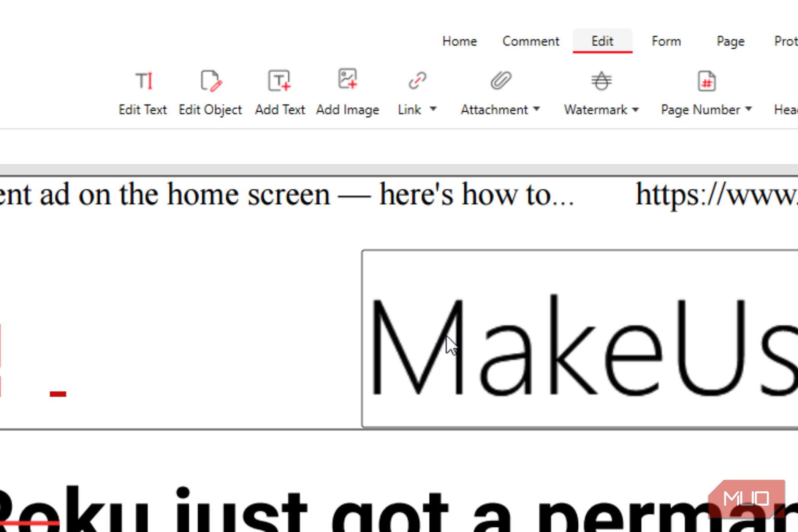Open the partially visible Protect tab

tap(786, 41)
